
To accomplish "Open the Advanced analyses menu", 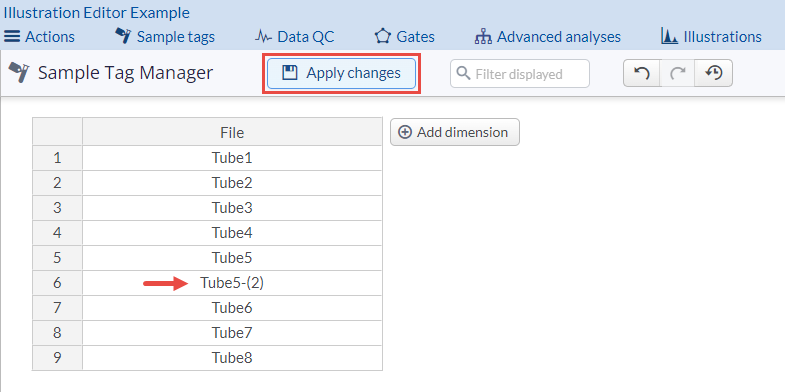I will pyautogui.click(x=548, y=37).
